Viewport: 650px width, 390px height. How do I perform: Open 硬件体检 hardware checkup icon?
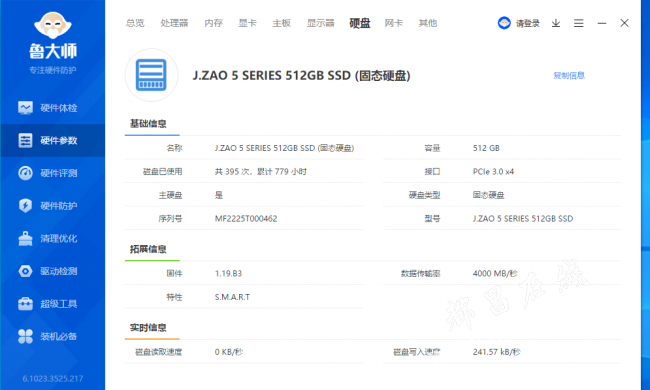tap(25, 108)
